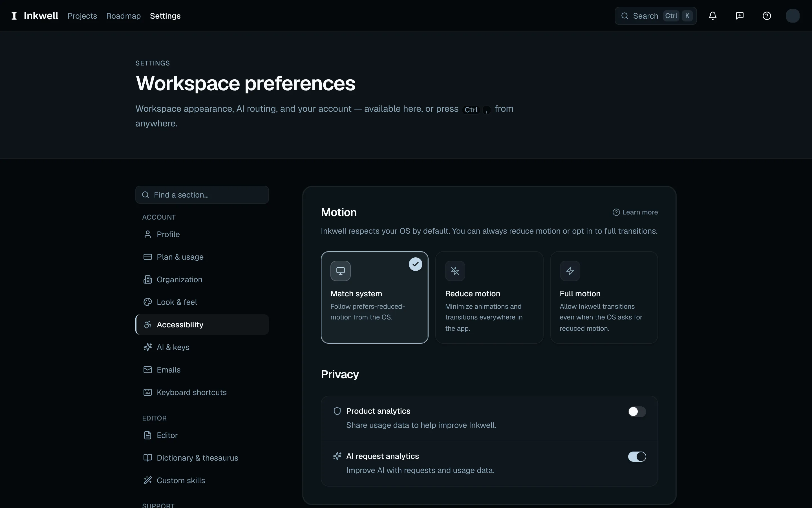Enable the Product analytics toggle
The width and height of the screenshot is (812, 508).
tap(637, 411)
